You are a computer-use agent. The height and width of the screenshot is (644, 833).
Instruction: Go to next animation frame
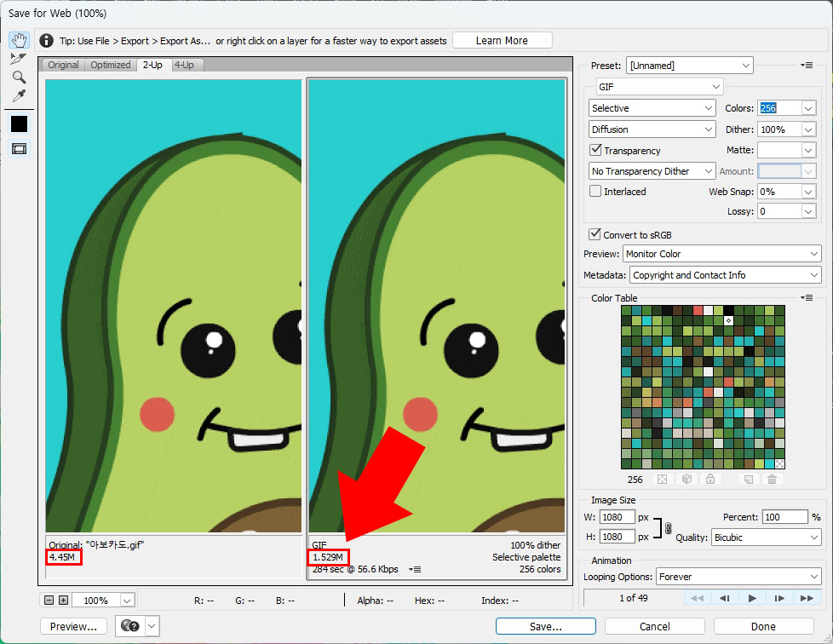pos(779,598)
